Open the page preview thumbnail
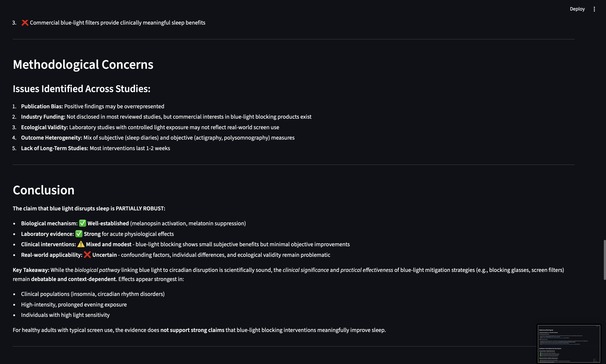 (x=569, y=343)
